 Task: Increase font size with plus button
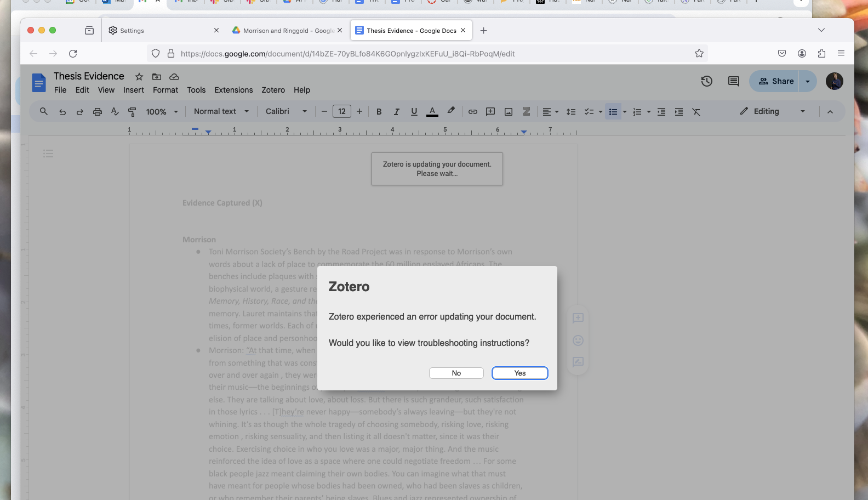click(x=359, y=111)
